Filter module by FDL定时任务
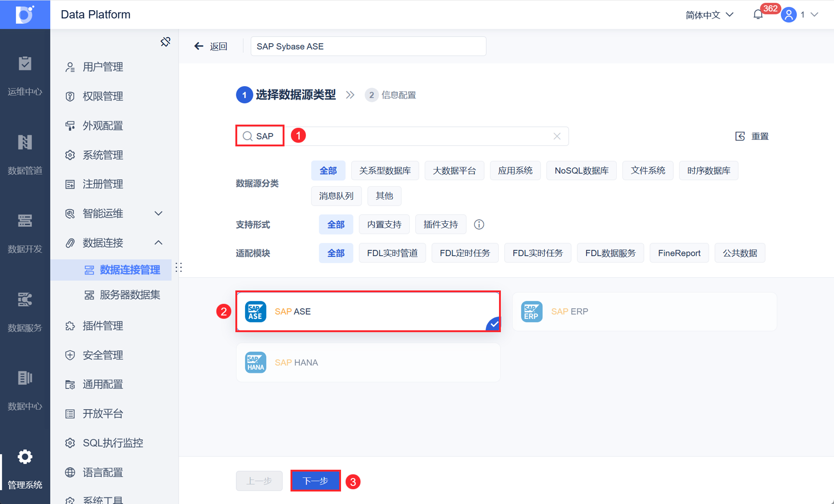Image resolution: width=834 pixels, height=504 pixels. point(465,253)
